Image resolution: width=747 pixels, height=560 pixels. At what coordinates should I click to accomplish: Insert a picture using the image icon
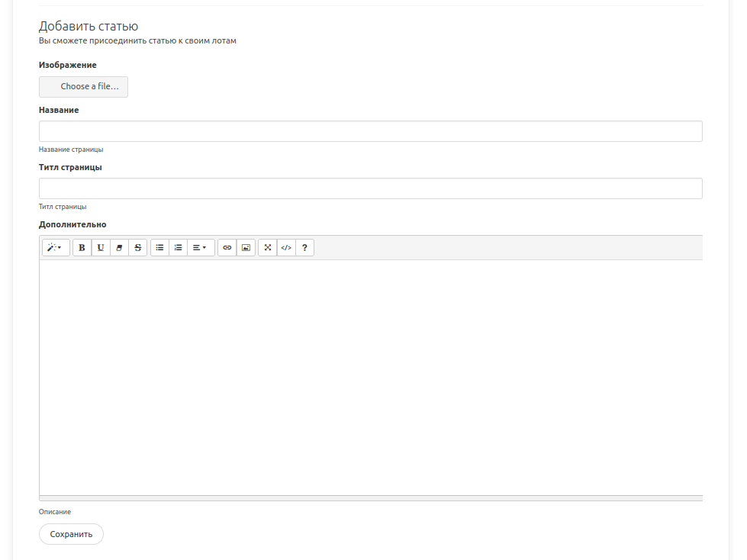pyautogui.click(x=246, y=248)
